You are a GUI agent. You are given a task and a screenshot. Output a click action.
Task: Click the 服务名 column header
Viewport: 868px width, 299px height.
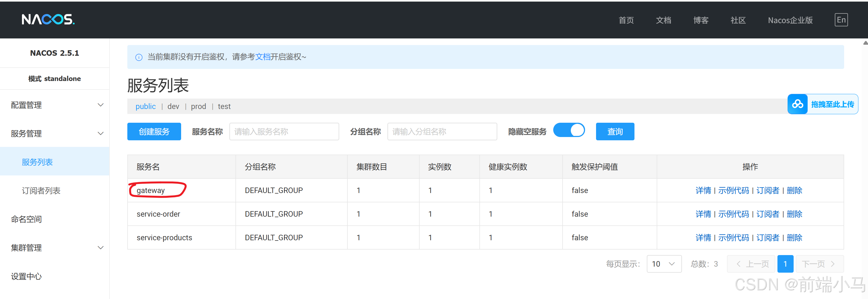point(182,167)
